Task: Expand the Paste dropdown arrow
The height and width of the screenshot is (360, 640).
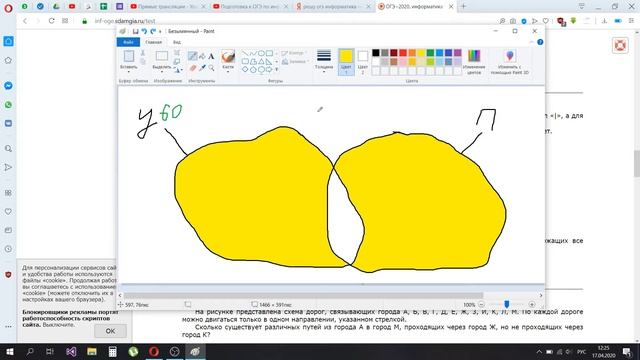Action: 129,72
